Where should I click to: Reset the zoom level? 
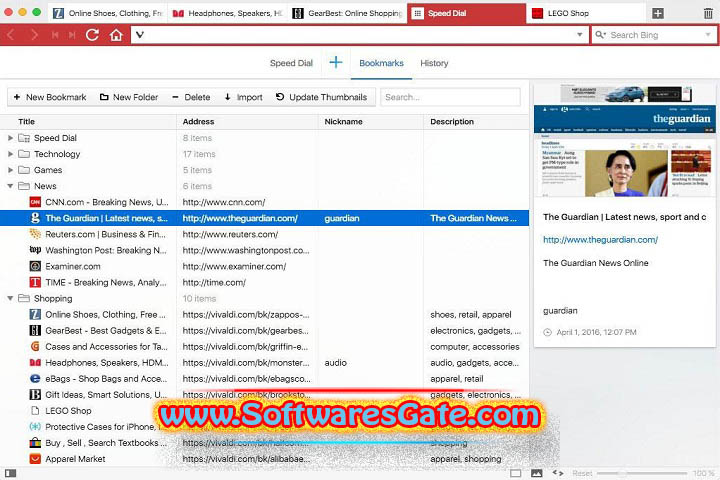(x=582, y=473)
